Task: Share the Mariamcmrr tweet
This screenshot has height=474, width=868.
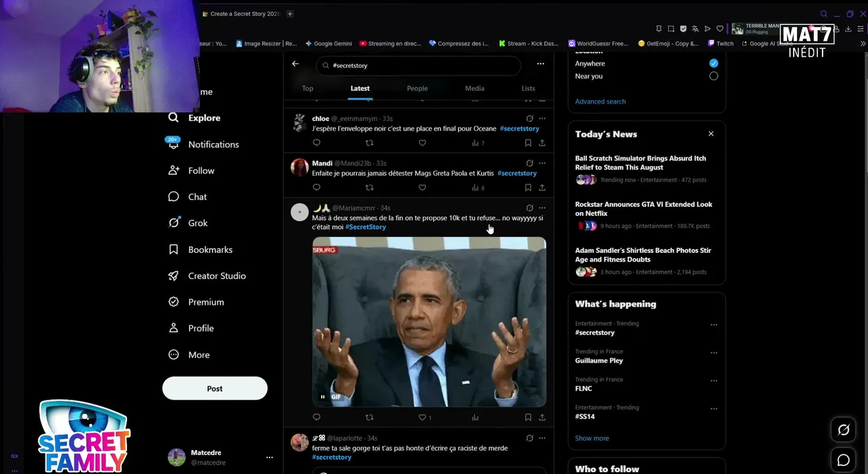Action: click(542, 417)
